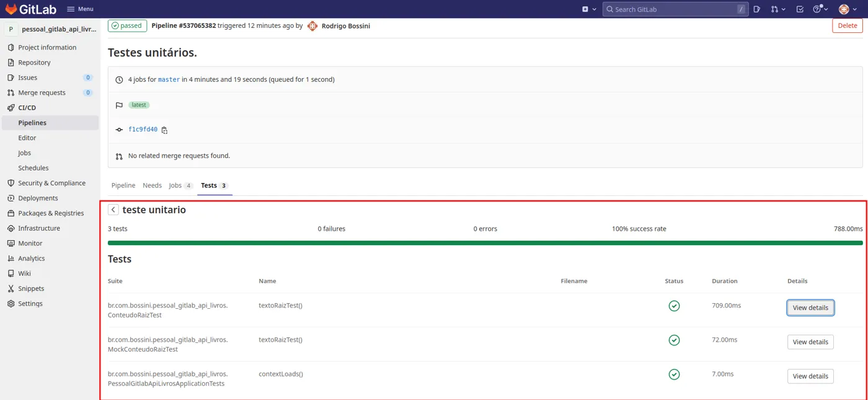The height and width of the screenshot is (400, 868).
Task: Switch to the Jobs tab
Action: [x=181, y=185]
